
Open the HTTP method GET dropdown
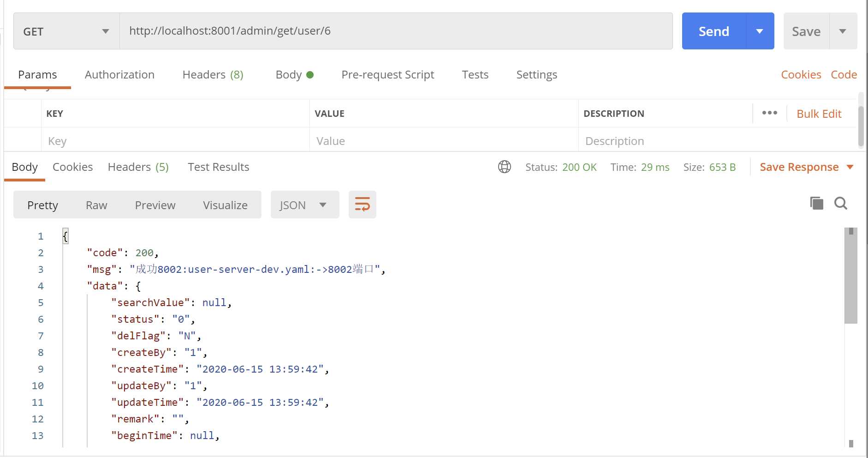[66, 31]
